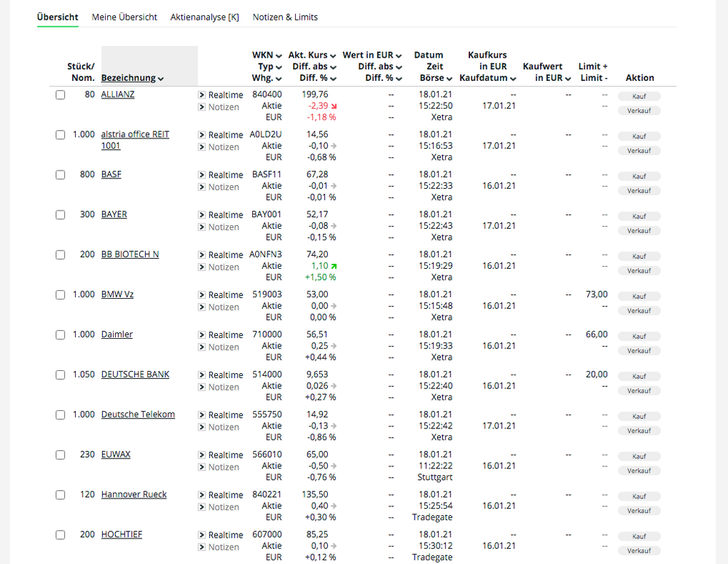Click the Realtime arrow icon for ALLIANZ
The width and height of the screenshot is (728, 564).
pos(202,95)
